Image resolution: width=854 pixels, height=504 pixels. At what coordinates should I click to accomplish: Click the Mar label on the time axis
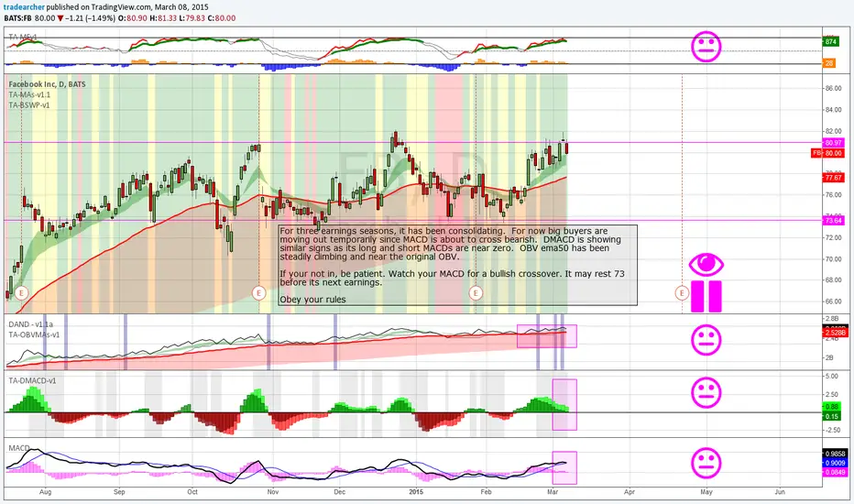tap(553, 491)
